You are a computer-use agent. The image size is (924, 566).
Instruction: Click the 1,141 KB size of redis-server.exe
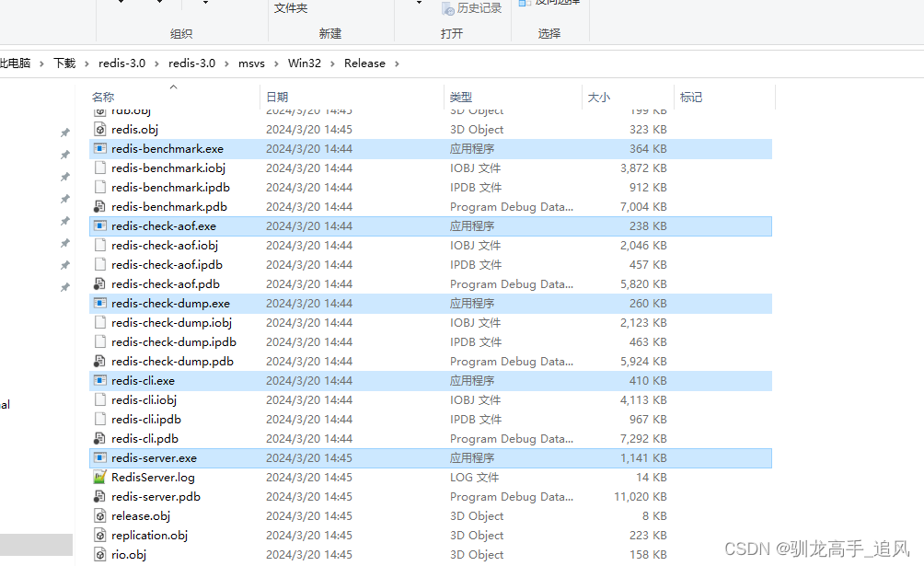coord(643,458)
